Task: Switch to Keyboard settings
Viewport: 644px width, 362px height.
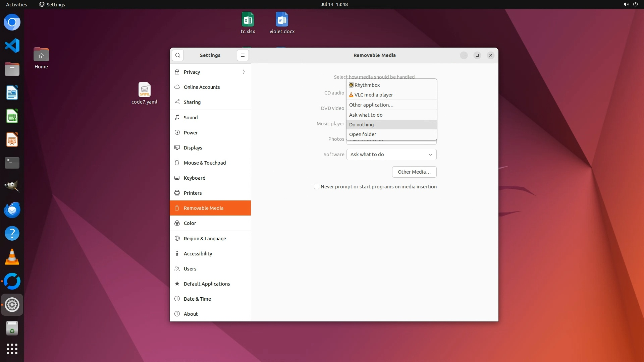Action: (194, 178)
